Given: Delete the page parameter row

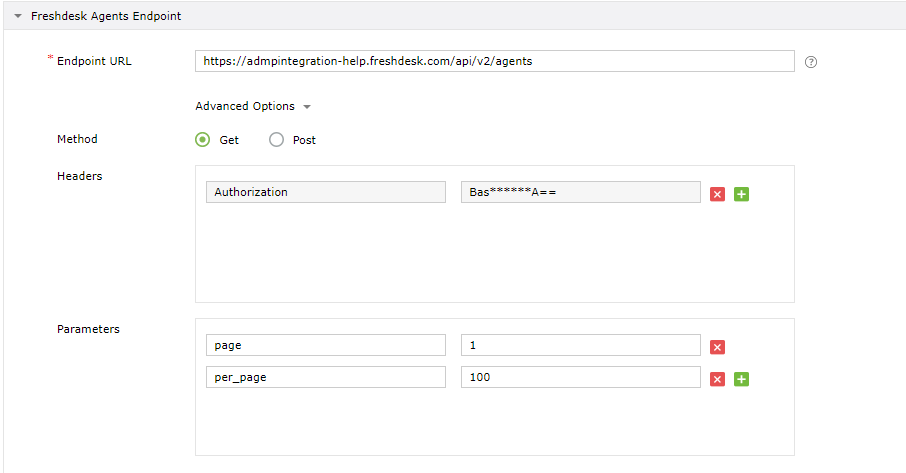Looking at the screenshot, I should (717, 347).
